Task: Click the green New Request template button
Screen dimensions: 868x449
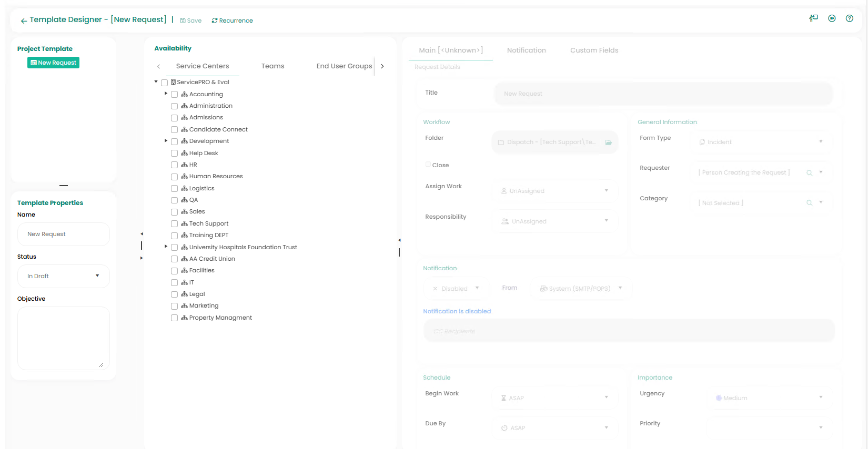Action: coord(53,63)
